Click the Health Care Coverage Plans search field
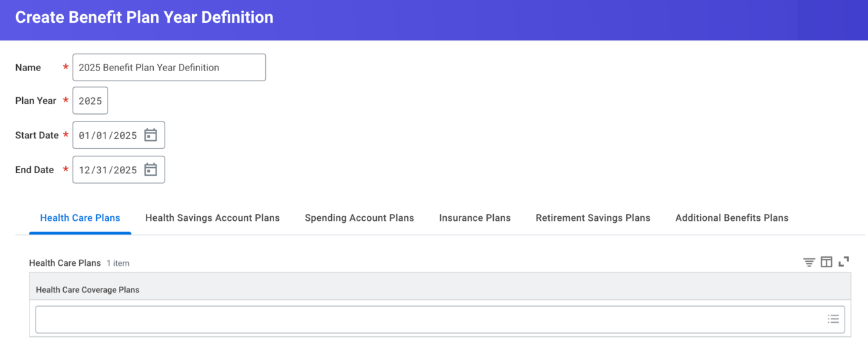 click(430, 319)
